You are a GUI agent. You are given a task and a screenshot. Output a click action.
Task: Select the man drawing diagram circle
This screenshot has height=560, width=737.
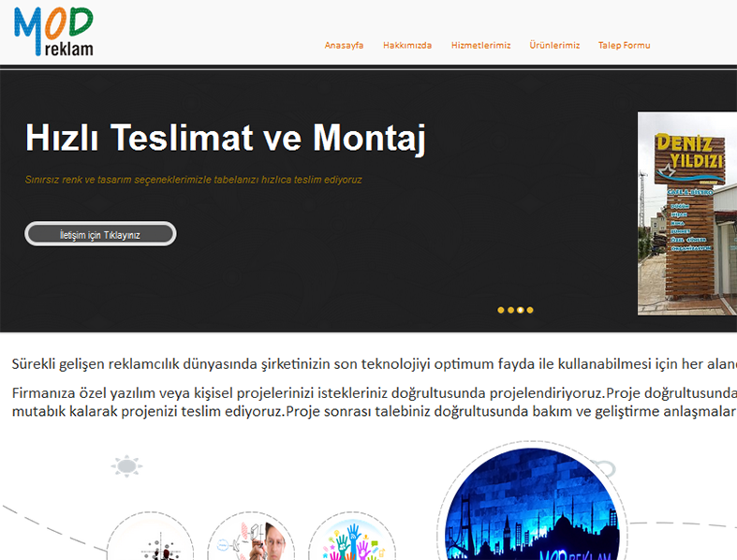[x=251, y=543]
